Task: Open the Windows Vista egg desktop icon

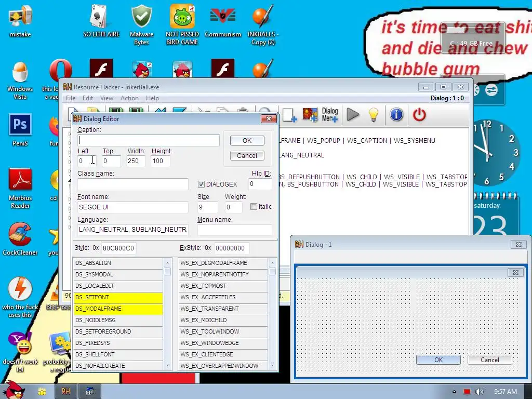Action: click(20, 81)
